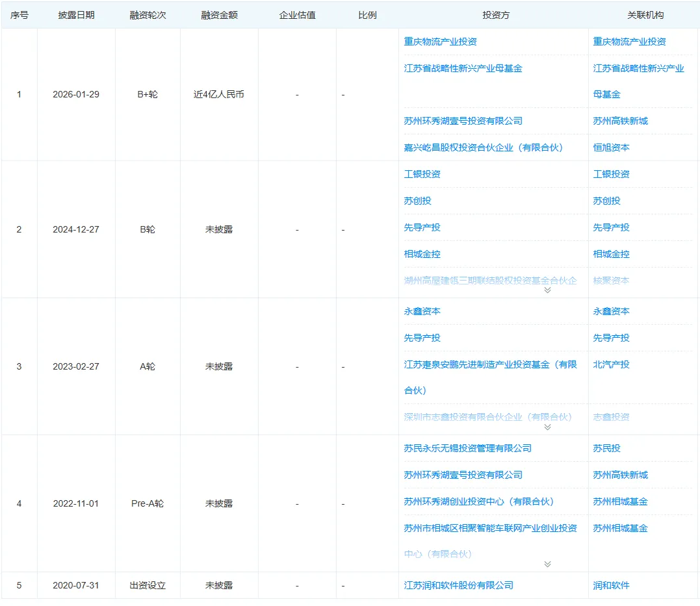Image resolution: width=700 pixels, height=606 pixels.
Task: Click the 投资方 column header
Action: [495, 15]
